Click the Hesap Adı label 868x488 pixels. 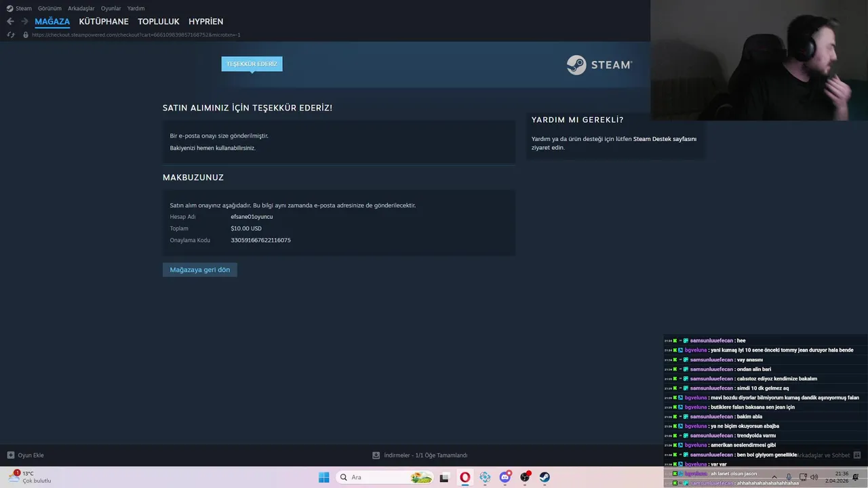click(x=182, y=217)
